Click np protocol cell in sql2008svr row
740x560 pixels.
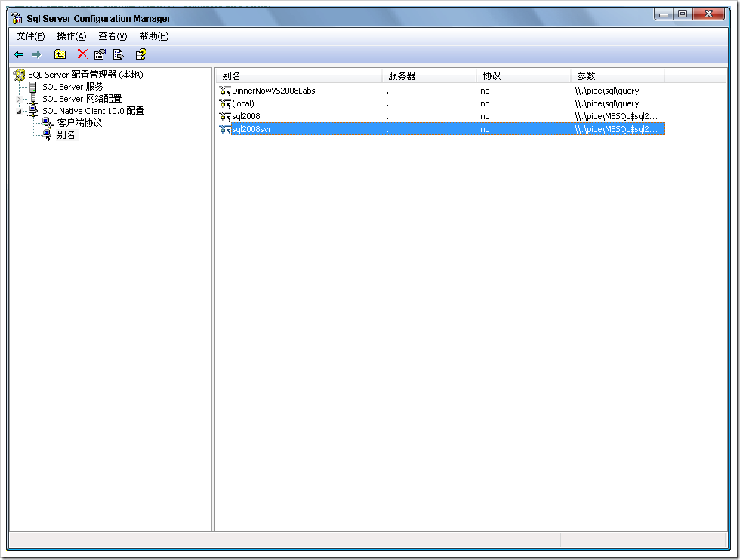pyautogui.click(x=485, y=129)
